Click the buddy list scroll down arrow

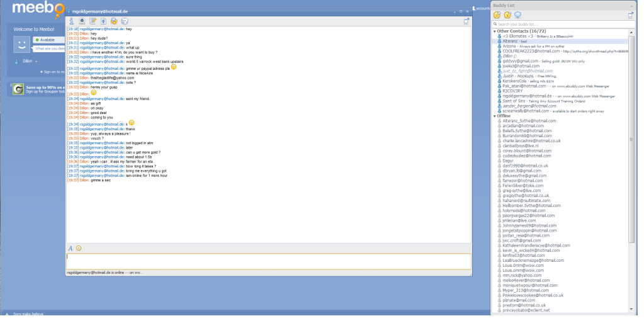pos(631,309)
